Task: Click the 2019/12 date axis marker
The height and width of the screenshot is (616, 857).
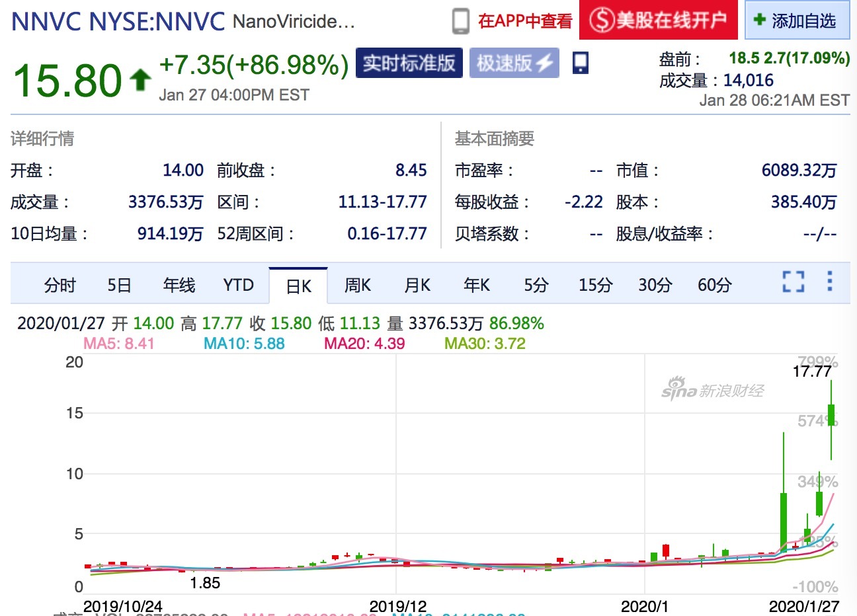Action: tap(398, 606)
